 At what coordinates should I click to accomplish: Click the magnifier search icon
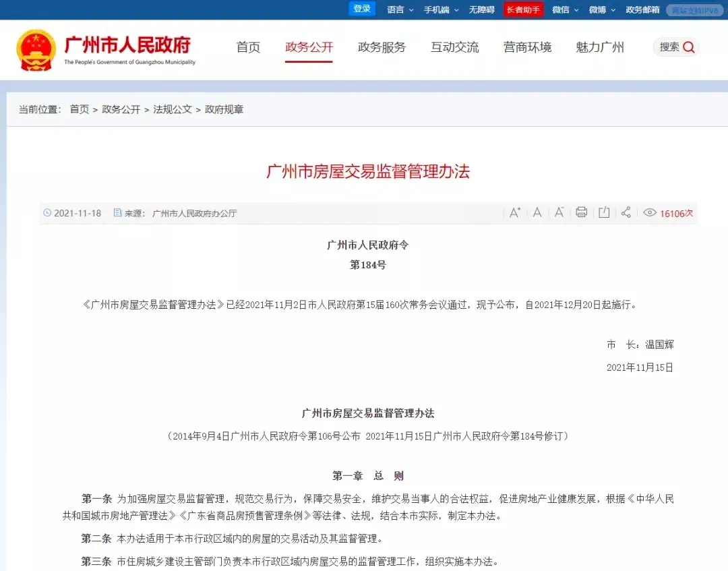pyautogui.click(x=689, y=47)
